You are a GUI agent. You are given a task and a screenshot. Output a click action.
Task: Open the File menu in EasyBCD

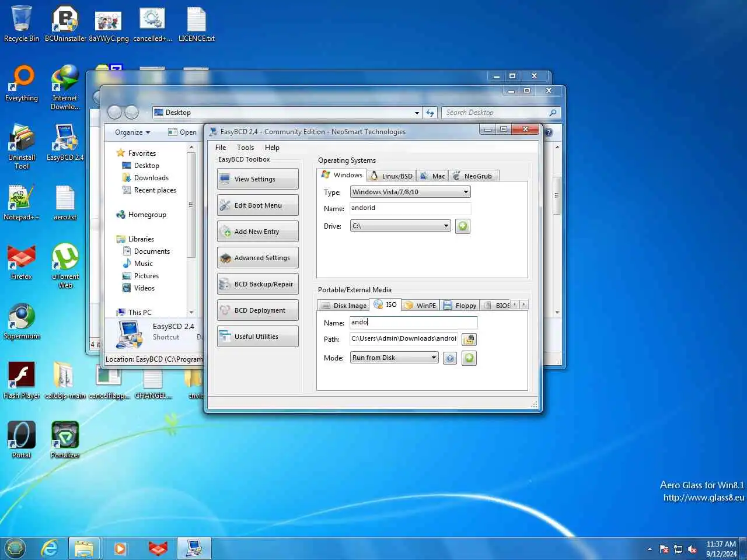221,148
